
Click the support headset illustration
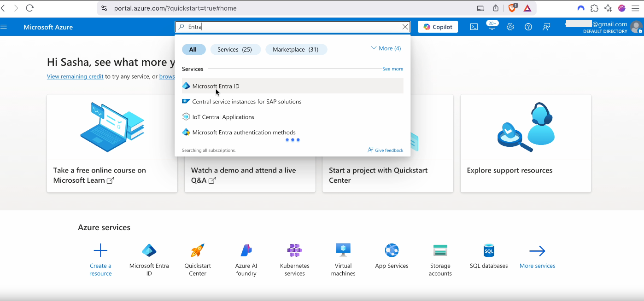526,127
